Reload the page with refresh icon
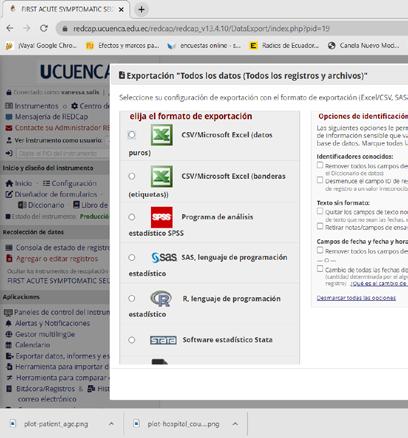408x438 pixels. [44, 28]
